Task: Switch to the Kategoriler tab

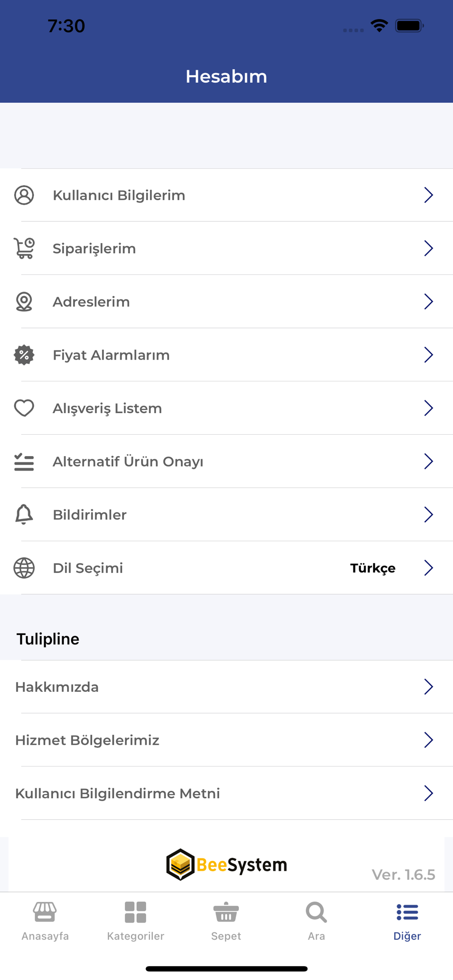Action: [x=136, y=921]
